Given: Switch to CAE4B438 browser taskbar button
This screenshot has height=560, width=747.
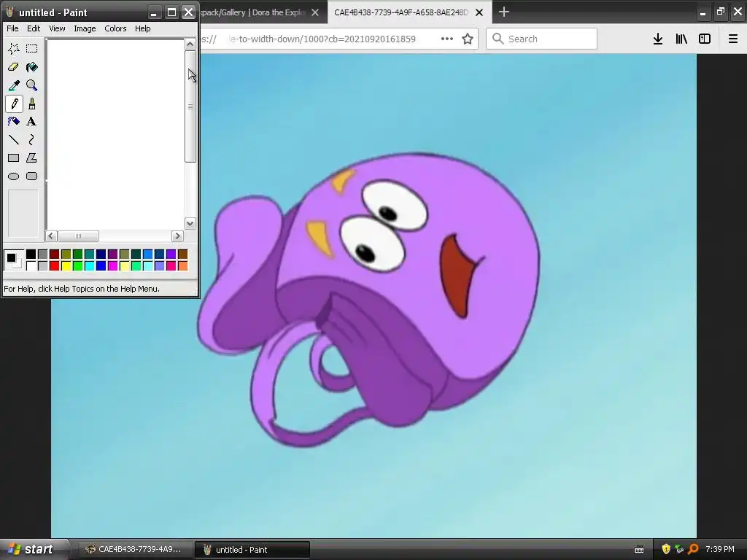Looking at the screenshot, I should pos(134,550).
